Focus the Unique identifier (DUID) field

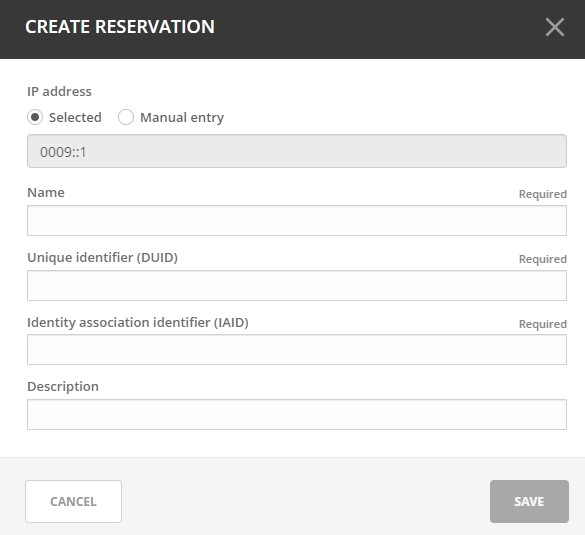297,285
